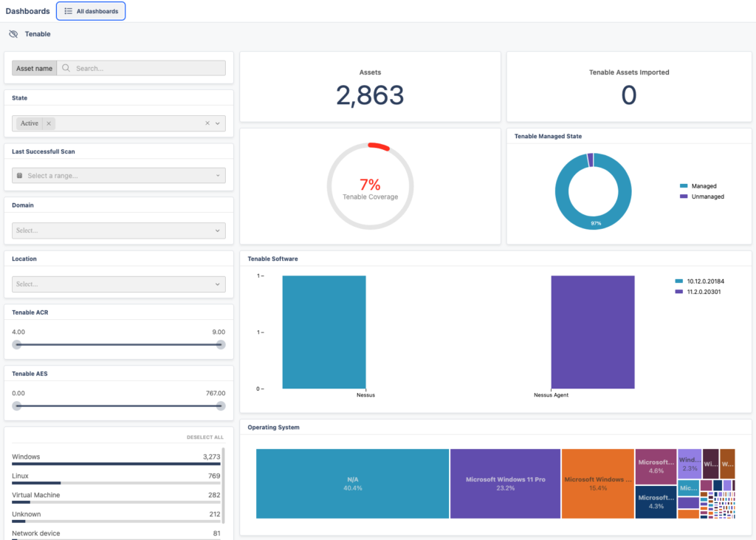Click the Tenable Assets Imported value 0
756x540 pixels.
(x=629, y=95)
